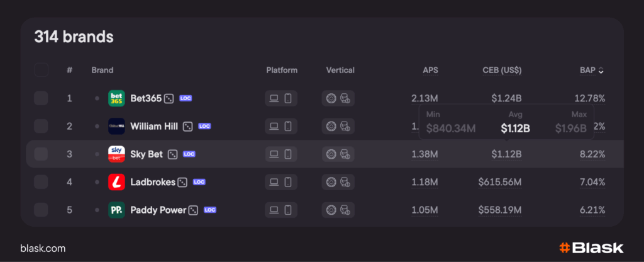Open the blask.com link
The width and height of the screenshot is (644, 262).
point(43,248)
